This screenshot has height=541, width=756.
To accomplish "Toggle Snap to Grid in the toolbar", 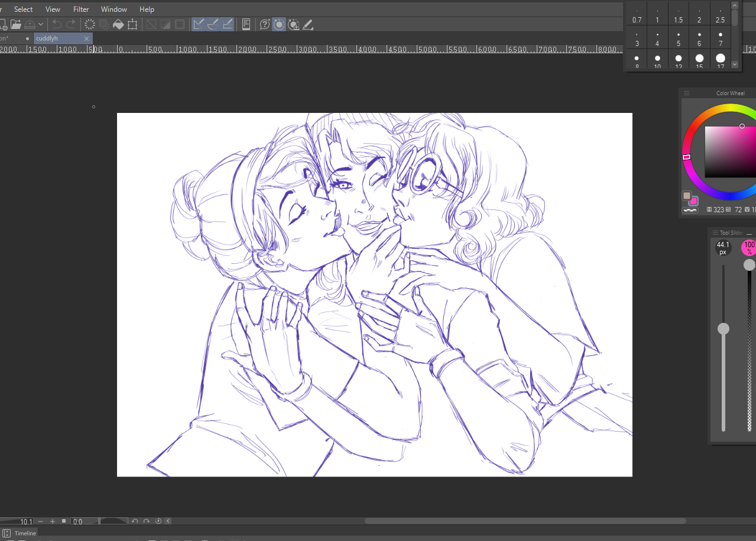I will click(x=228, y=24).
